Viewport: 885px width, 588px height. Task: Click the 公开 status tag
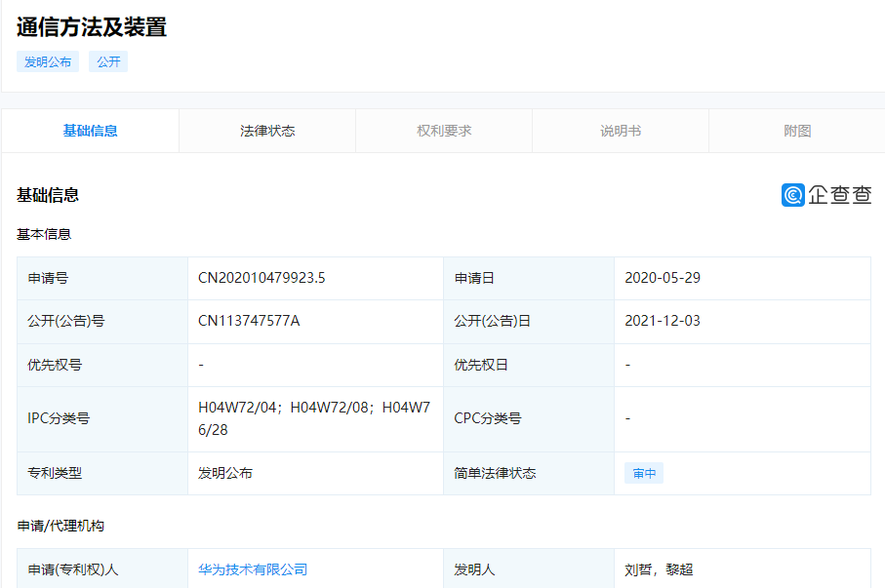pyautogui.click(x=108, y=61)
